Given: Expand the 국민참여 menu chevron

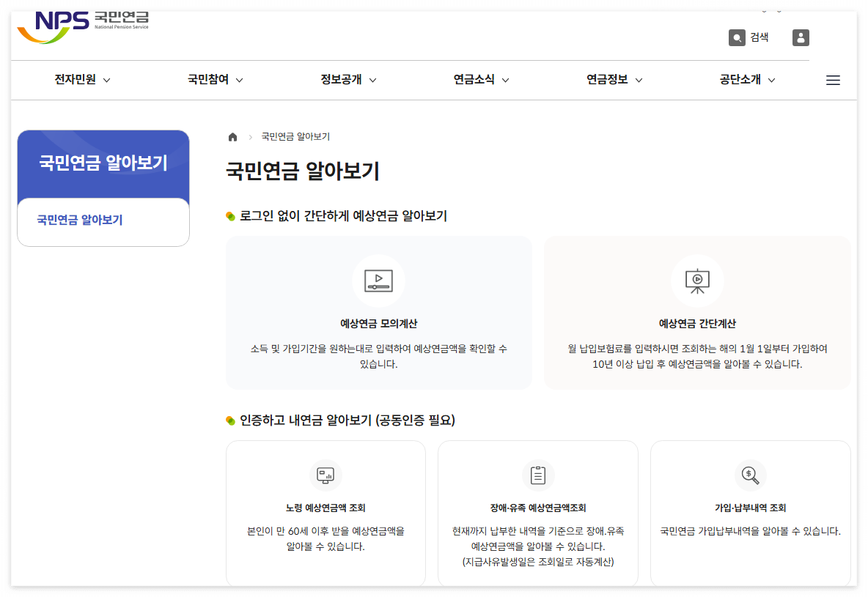Looking at the screenshot, I should (x=240, y=81).
